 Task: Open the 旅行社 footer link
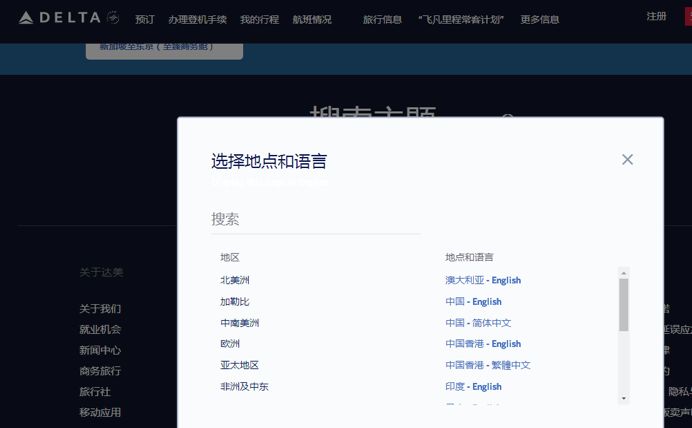click(95, 392)
